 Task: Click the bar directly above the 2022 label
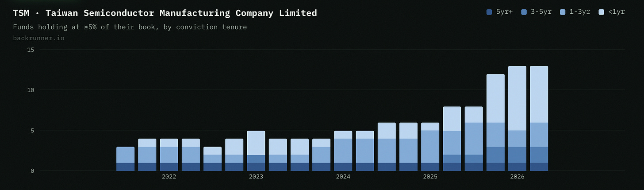coord(169,155)
